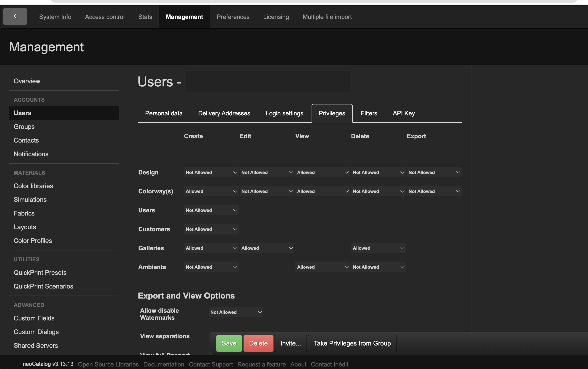This screenshot has width=588, height=369.
Task: Open the Documentation footer link
Action: (x=164, y=364)
